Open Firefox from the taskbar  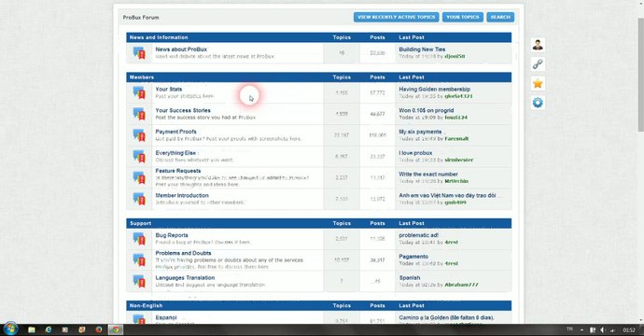99,329
